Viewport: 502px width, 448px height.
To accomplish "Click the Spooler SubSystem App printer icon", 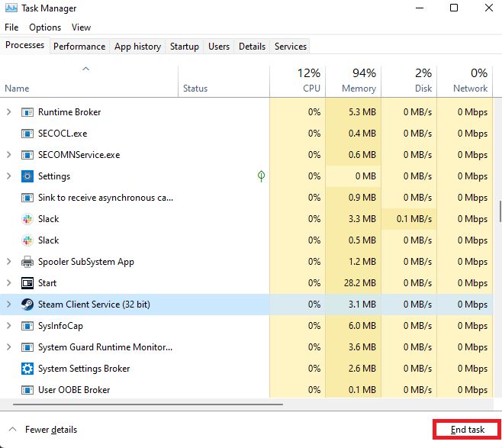I will point(27,262).
